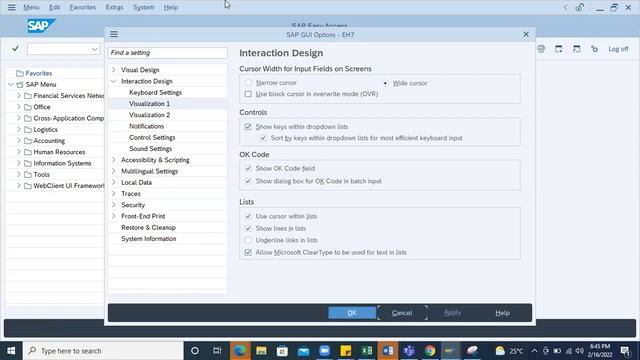This screenshot has width=640, height=360.
Task: Collapse the Interaction Design tree node
Action: click(x=114, y=81)
